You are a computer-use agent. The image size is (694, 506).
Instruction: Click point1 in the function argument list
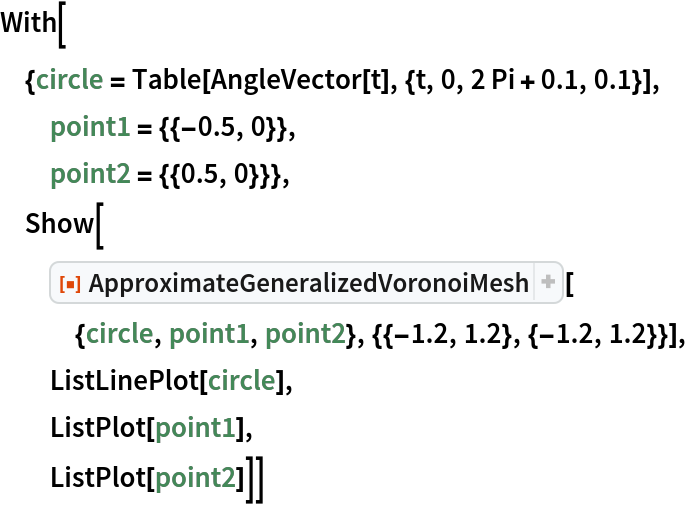(x=209, y=333)
